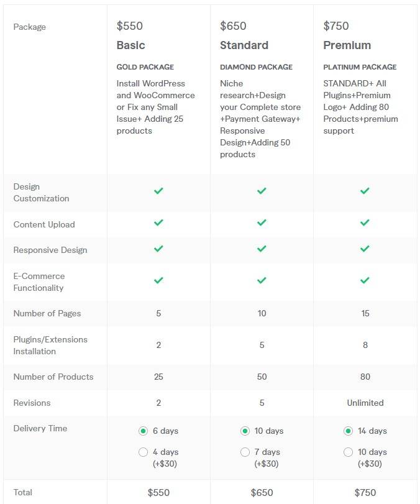Select 4 days delivery for Basic package
420x504 pixels.
pyautogui.click(x=143, y=452)
